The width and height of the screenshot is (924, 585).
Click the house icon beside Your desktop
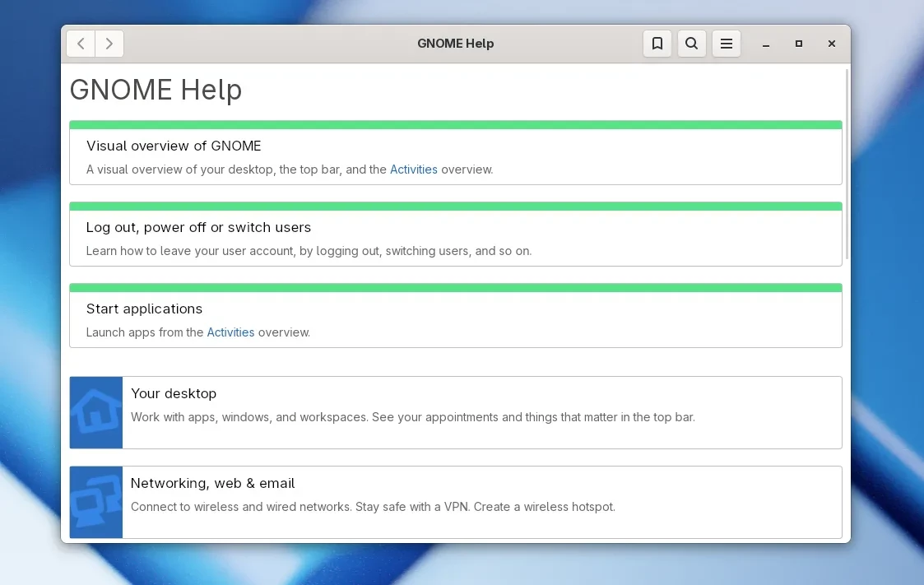click(x=96, y=412)
